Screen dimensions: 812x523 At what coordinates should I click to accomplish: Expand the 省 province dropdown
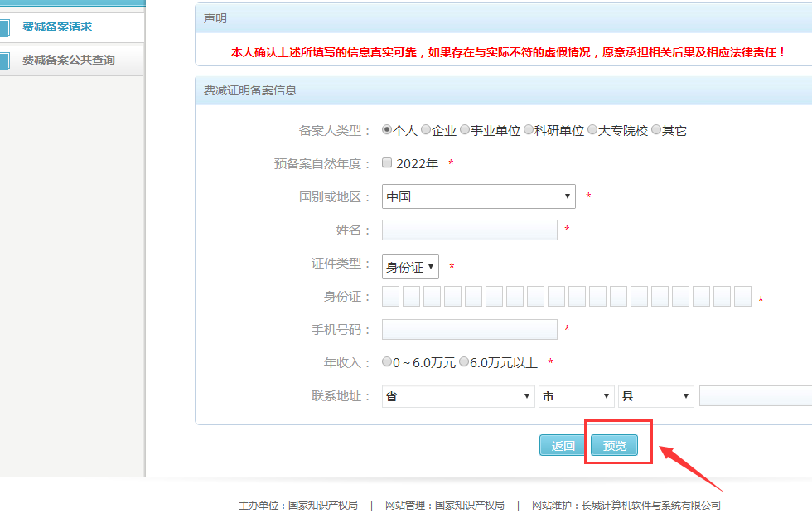click(457, 396)
